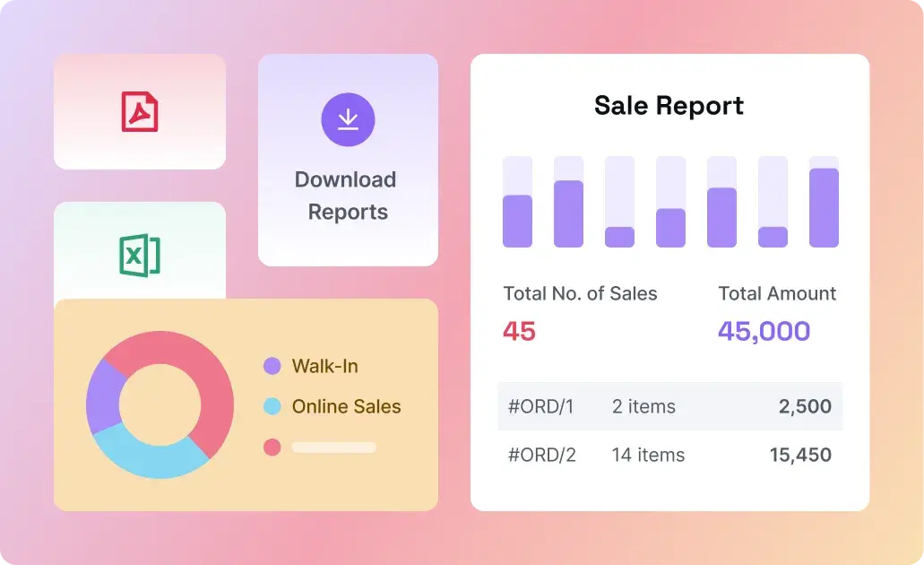The image size is (924, 565).
Task: Click the tallest last bar in chart
Action: 824,206
